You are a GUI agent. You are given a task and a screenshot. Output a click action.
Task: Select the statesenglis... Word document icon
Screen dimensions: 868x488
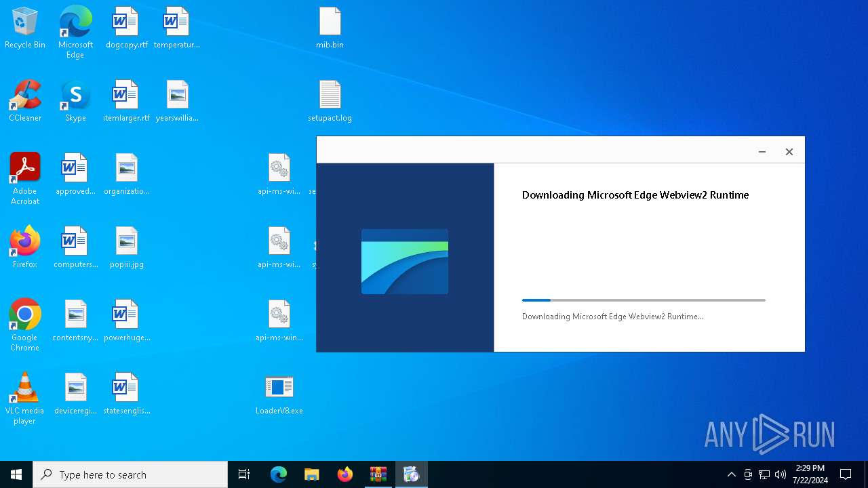coord(126,394)
